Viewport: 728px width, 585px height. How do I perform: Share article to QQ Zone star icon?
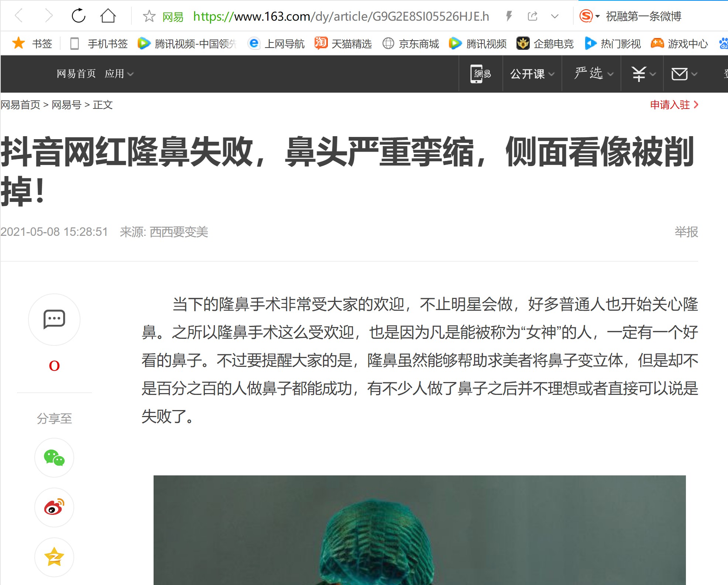(x=54, y=557)
